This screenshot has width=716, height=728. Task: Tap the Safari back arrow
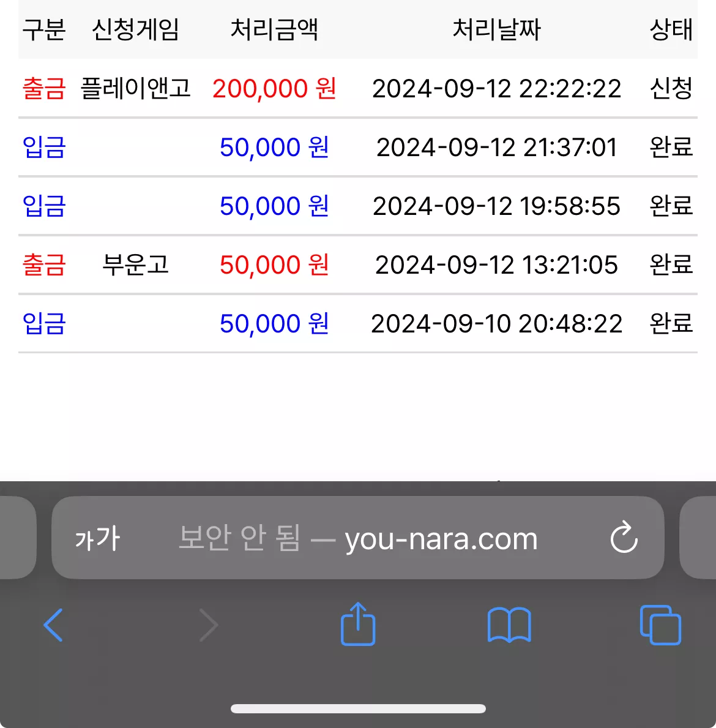53,625
